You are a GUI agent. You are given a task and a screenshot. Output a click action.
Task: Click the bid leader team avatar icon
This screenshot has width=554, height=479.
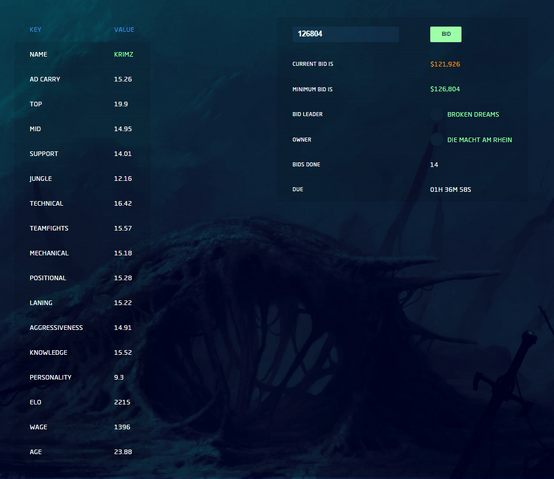[x=436, y=114]
